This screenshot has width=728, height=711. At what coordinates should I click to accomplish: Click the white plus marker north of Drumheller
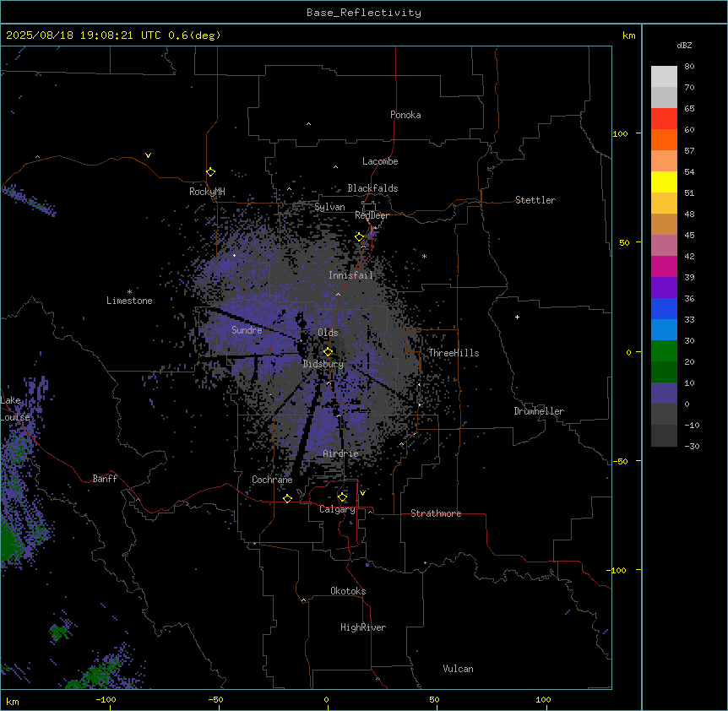pyautogui.click(x=517, y=317)
